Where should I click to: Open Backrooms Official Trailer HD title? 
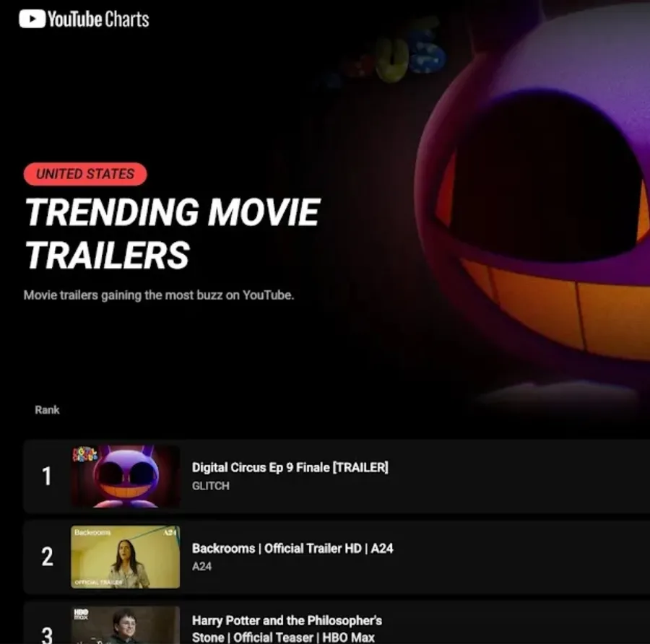tap(292, 548)
